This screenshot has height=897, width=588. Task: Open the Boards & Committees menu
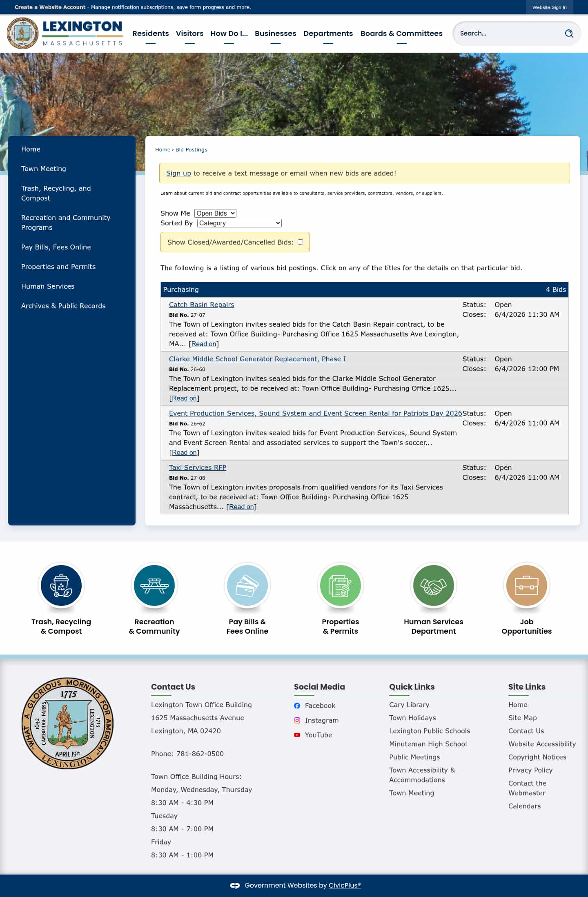pyautogui.click(x=401, y=33)
